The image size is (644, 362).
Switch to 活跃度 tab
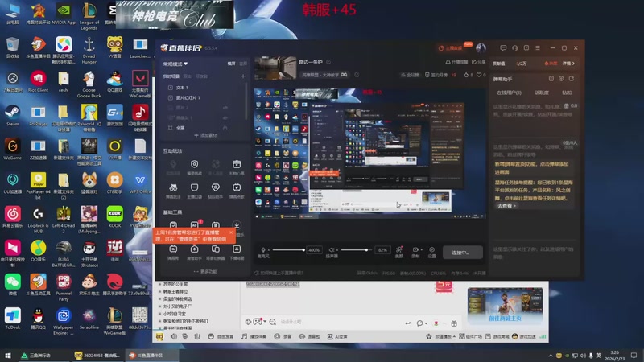(x=541, y=93)
